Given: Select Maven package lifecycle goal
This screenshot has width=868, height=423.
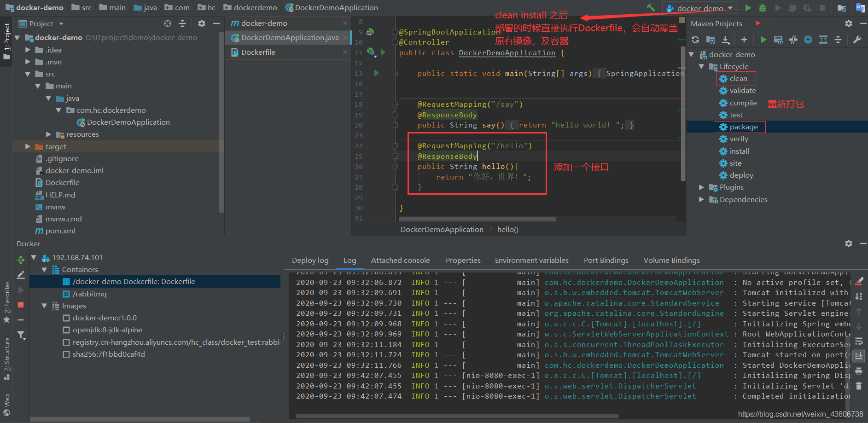Looking at the screenshot, I should (743, 127).
